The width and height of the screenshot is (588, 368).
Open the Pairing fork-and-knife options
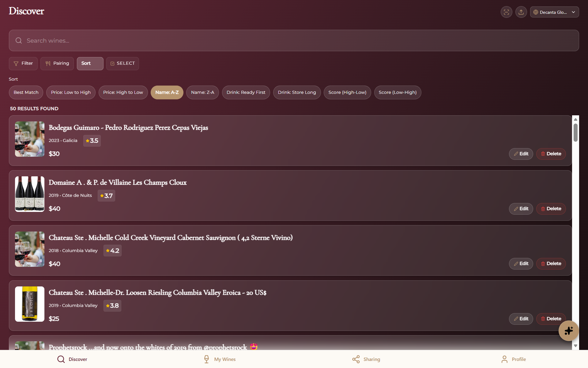point(57,63)
